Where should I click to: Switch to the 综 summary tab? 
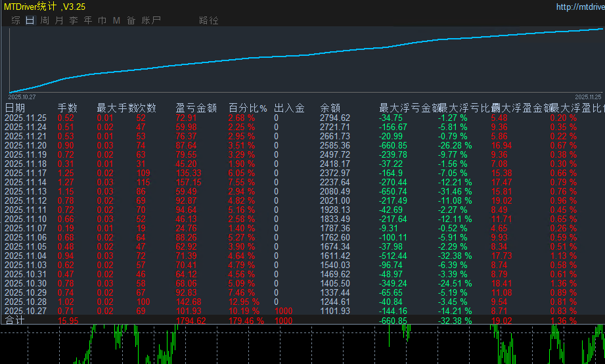point(16,20)
